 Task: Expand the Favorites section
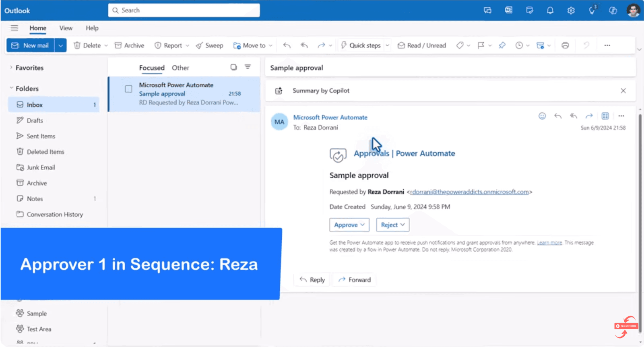pyautogui.click(x=11, y=68)
